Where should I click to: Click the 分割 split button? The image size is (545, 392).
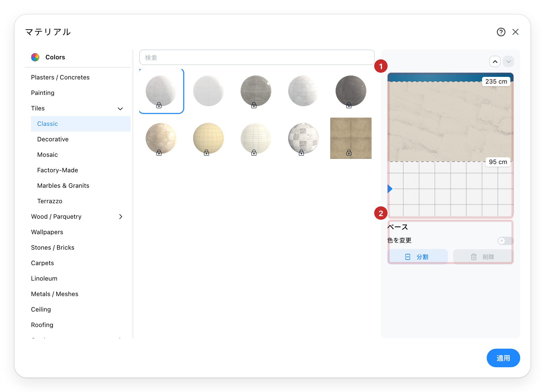pos(418,257)
